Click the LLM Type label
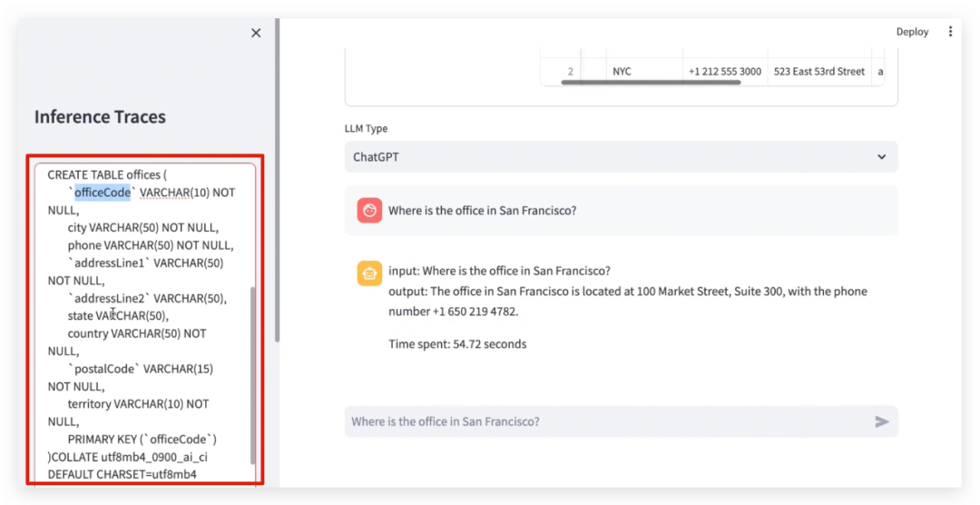 tap(367, 128)
